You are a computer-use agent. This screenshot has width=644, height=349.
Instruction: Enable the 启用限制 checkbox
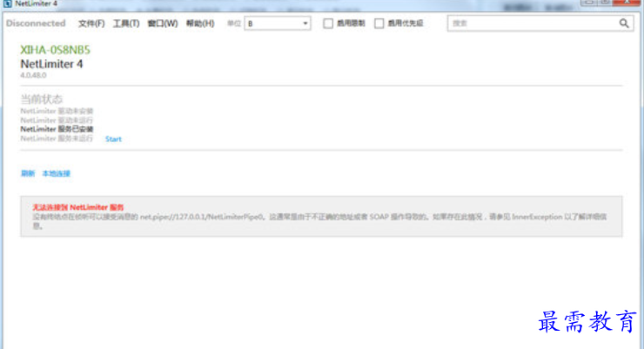(328, 23)
